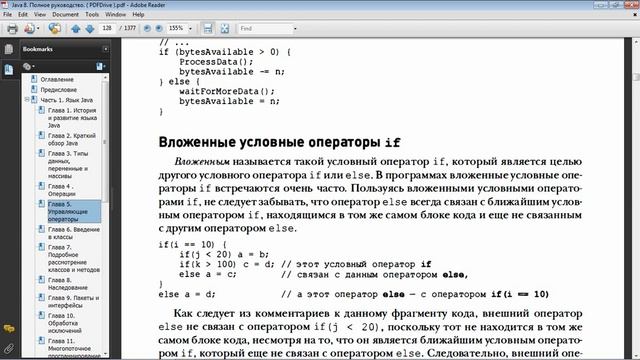Open bookmark 'Глава 8. Наследование'
Viewport: 640px width, 360px height.
click(x=67, y=284)
